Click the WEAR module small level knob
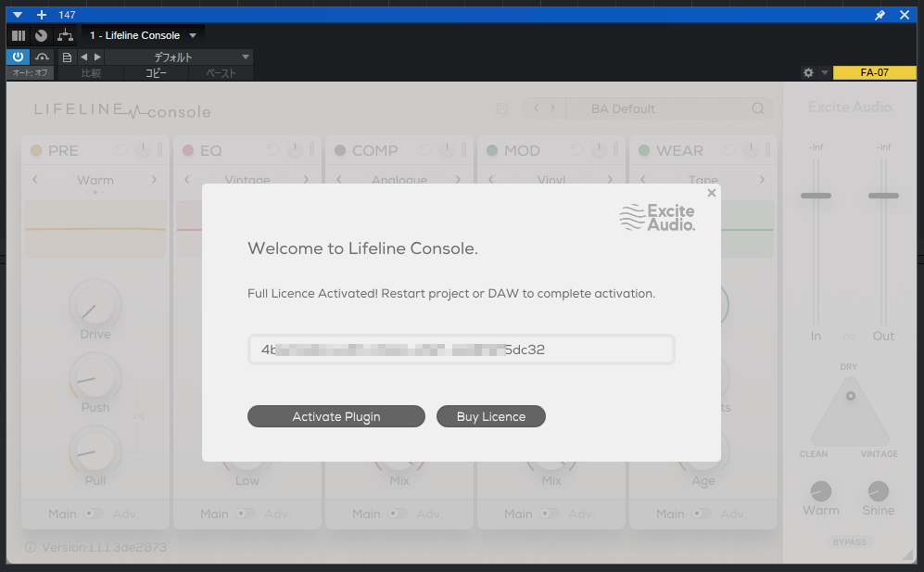Image resolution: width=924 pixels, height=572 pixels. [751, 150]
